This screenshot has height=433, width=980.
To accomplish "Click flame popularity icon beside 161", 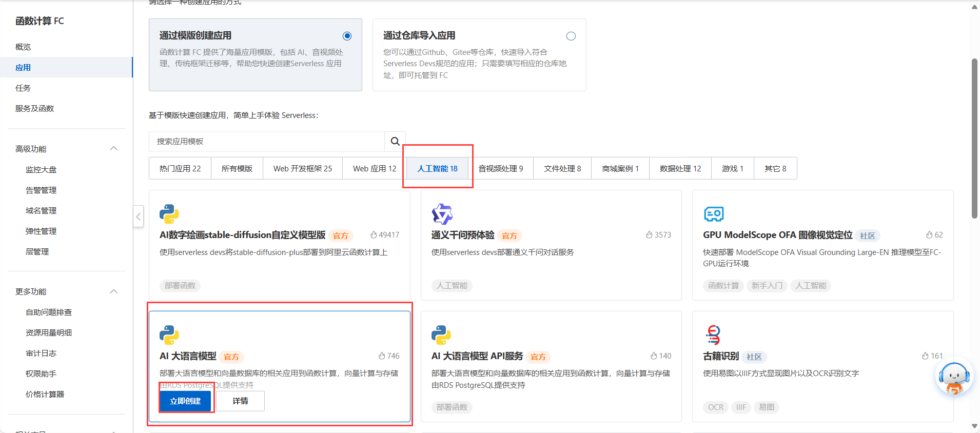I will pos(925,356).
